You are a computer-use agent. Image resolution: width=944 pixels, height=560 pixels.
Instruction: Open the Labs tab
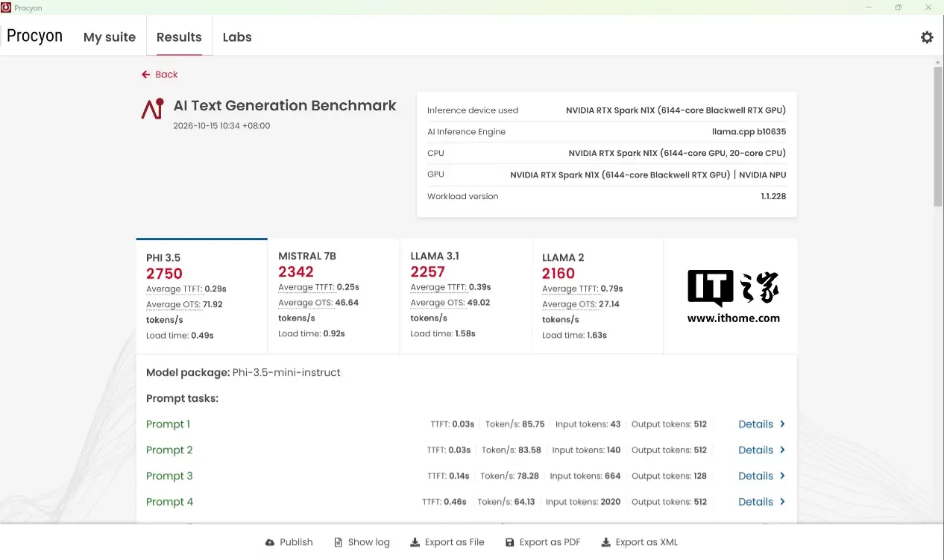pos(237,37)
